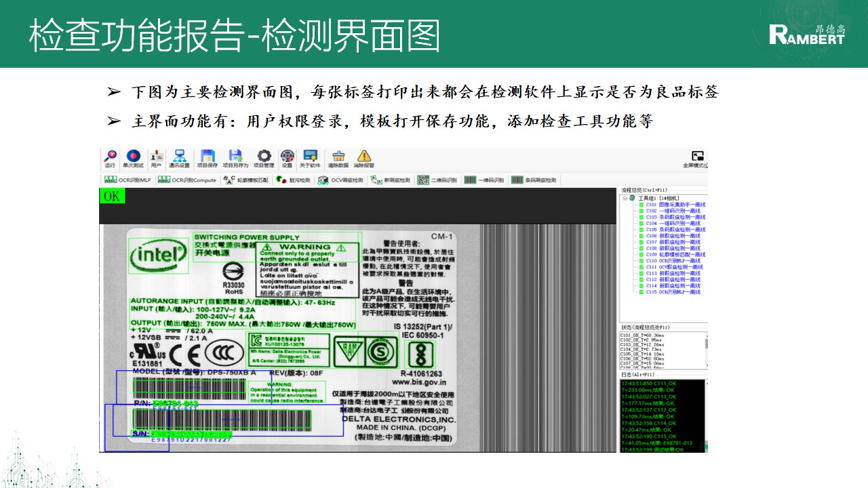Collapse the 工具组1 tree node
This screenshot has width=868, height=488.
[625, 198]
